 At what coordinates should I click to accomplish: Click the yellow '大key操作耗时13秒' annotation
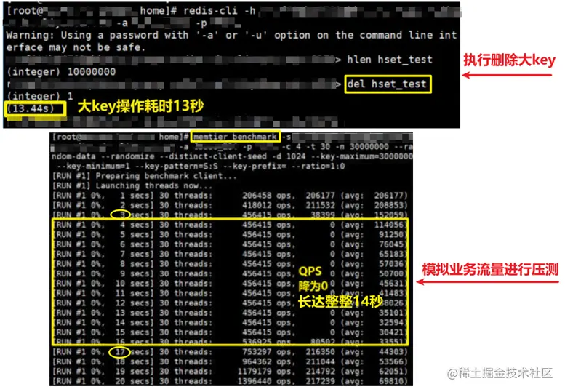click(x=140, y=106)
